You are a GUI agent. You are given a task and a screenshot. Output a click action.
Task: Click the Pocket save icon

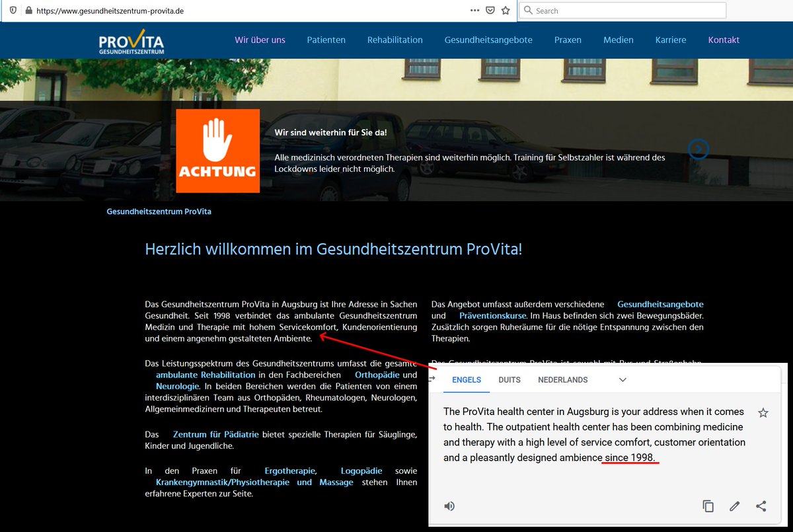490,11
